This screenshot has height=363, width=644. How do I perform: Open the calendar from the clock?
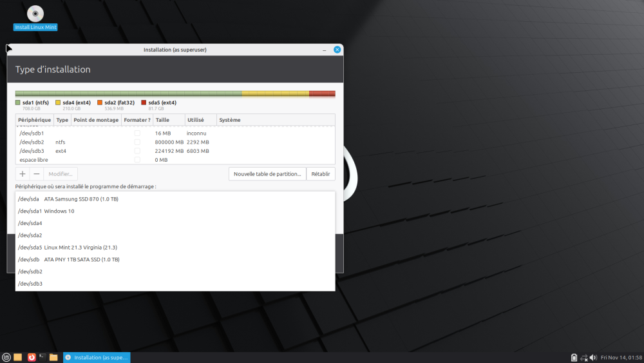621,358
